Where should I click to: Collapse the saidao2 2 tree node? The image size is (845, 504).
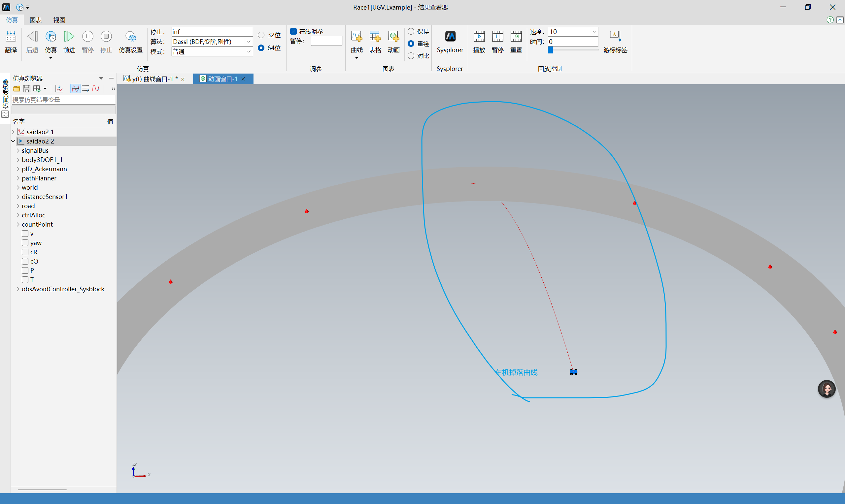point(13,141)
